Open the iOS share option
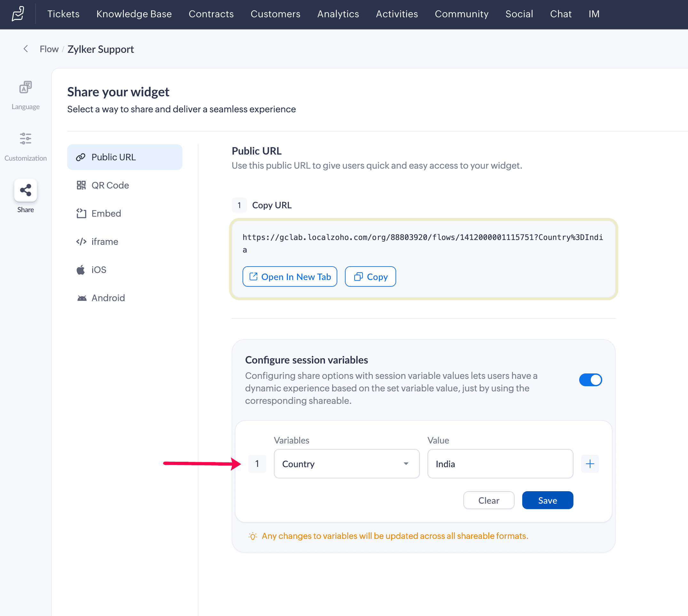688x616 pixels. pyautogui.click(x=99, y=270)
